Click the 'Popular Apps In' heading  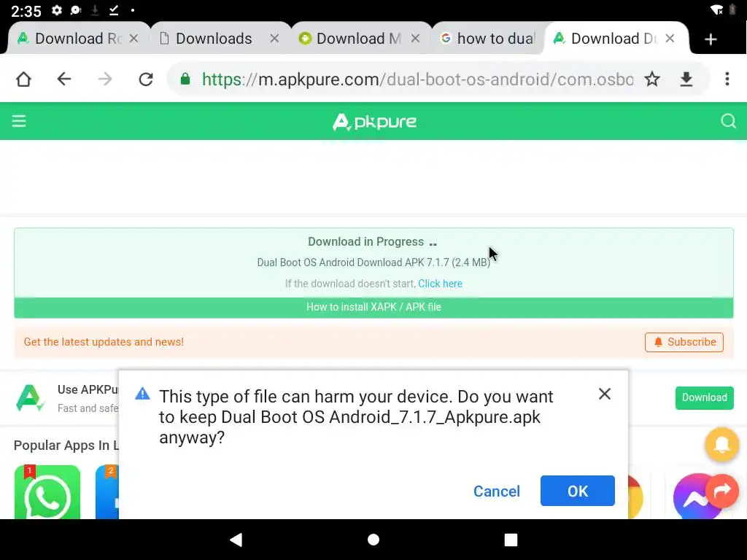coord(66,446)
